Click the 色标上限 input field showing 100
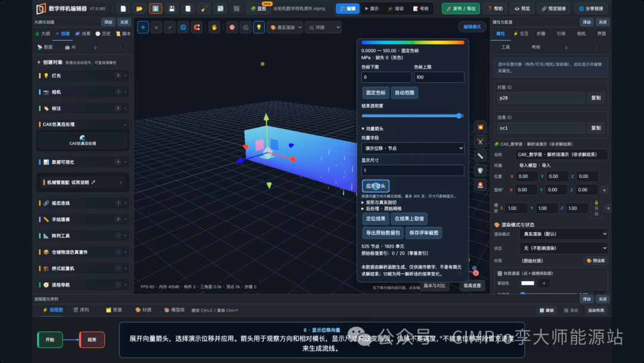The width and height of the screenshot is (644, 363). tap(439, 77)
